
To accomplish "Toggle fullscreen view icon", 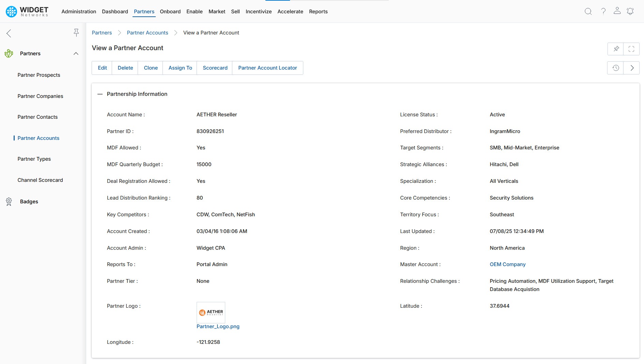I will [x=631, y=49].
